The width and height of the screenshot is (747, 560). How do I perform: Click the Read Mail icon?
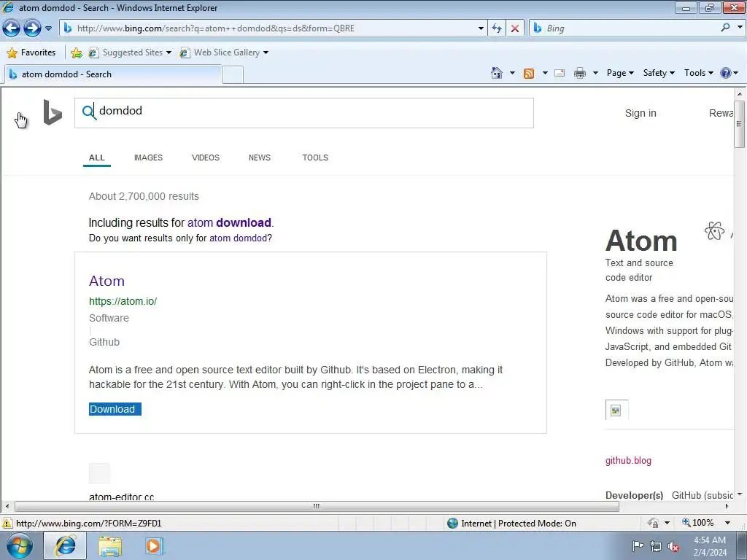click(560, 73)
